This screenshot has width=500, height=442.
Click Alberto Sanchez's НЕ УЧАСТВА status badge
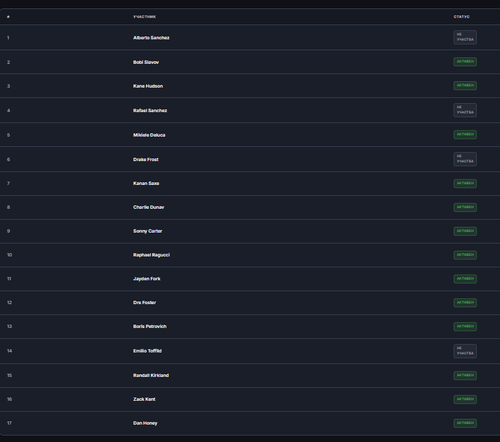click(465, 37)
